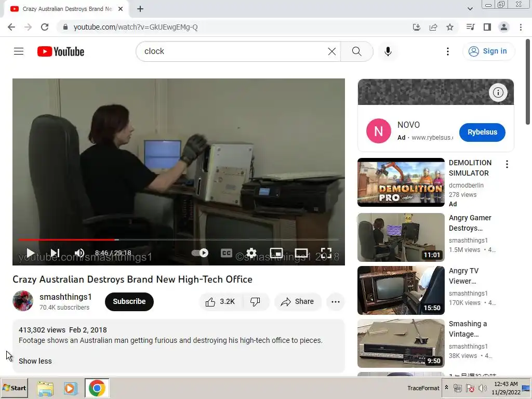
Task: Reload the page
Action: click(45, 27)
